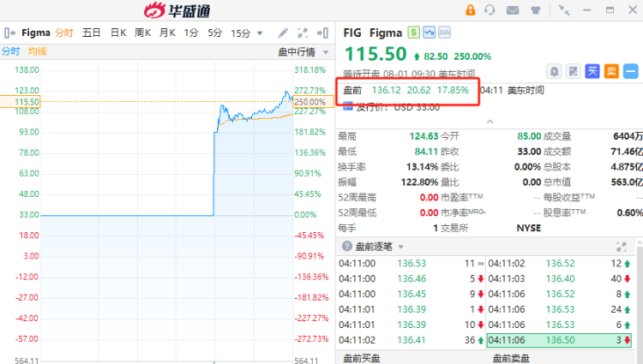Click the orange lock icon in title bar

[471, 9]
